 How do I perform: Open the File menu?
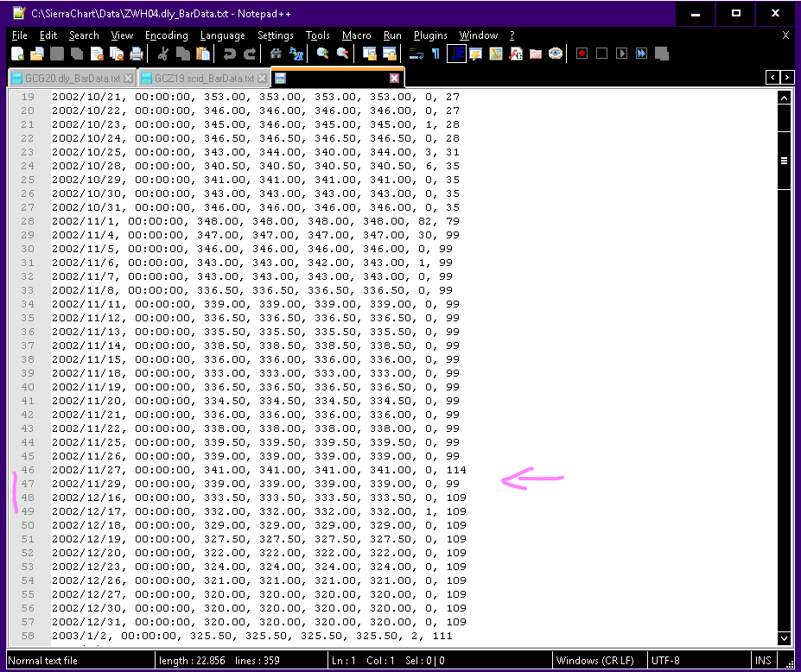pyautogui.click(x=19, y=35)
